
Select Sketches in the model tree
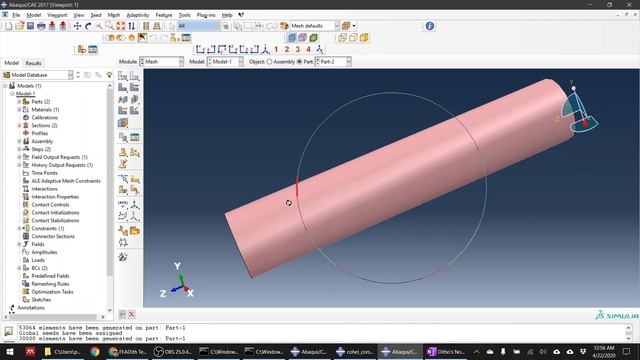(41, 300)
